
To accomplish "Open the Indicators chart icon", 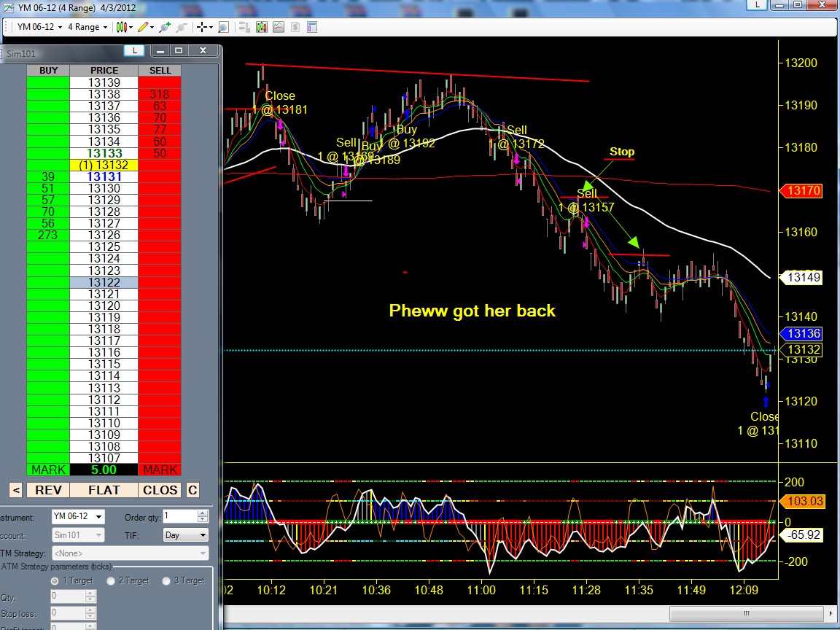I will pyautogui.click(x=279, y=27).
